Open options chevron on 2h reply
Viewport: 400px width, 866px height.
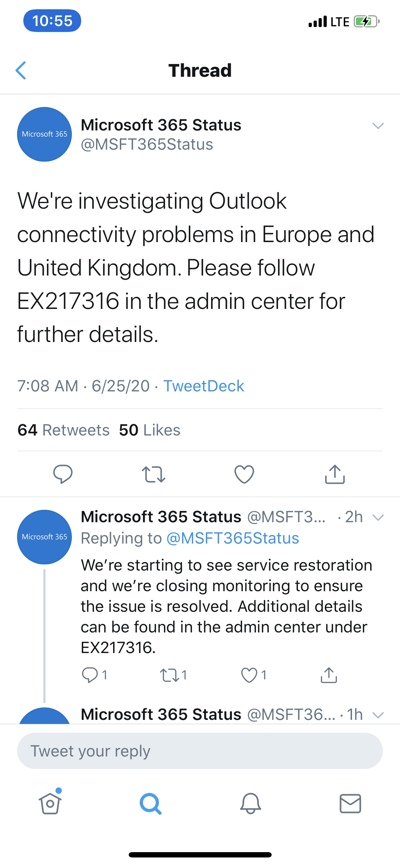pyautogui.click(x=378, y=518)
